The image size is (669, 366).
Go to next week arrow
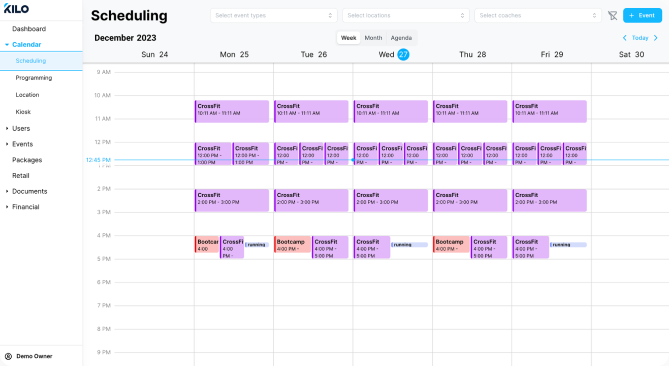pos(656,38)
